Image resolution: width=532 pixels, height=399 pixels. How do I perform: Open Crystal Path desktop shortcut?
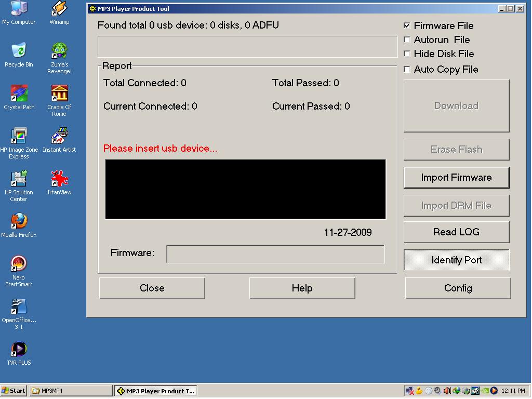pos(19,94)
